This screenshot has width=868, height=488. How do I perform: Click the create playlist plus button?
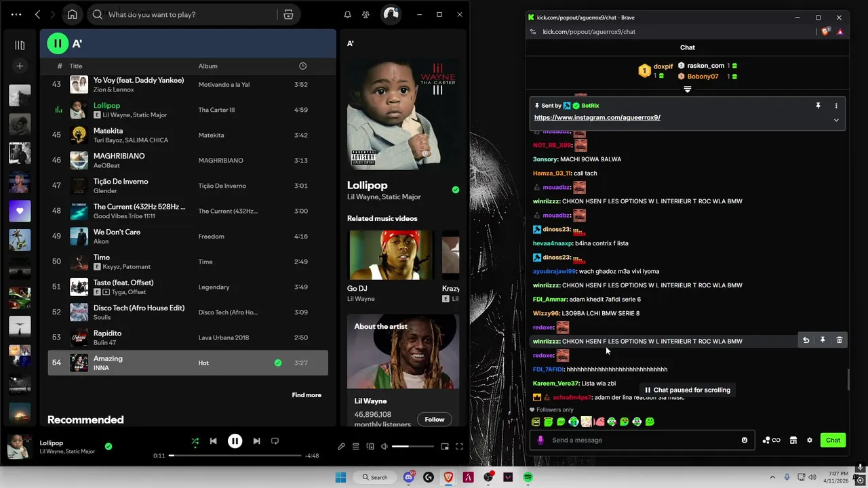coord(20,66)
